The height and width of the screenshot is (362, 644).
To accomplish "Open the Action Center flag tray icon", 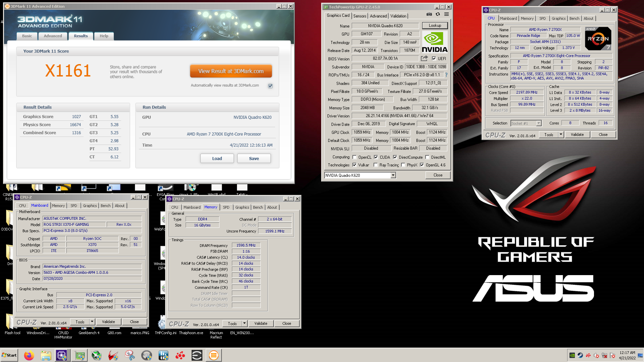I will tap(612, 355).
